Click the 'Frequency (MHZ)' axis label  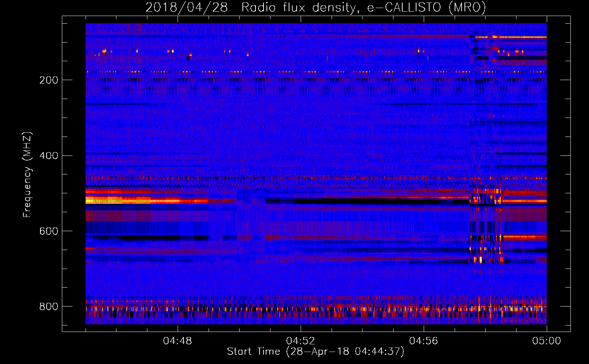pos(27,174)
